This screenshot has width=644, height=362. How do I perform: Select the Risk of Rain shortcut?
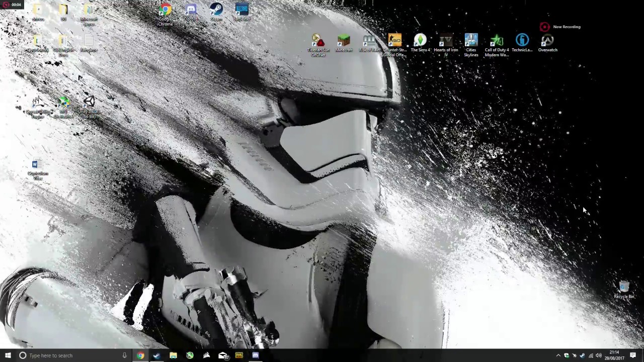[369, 43]
